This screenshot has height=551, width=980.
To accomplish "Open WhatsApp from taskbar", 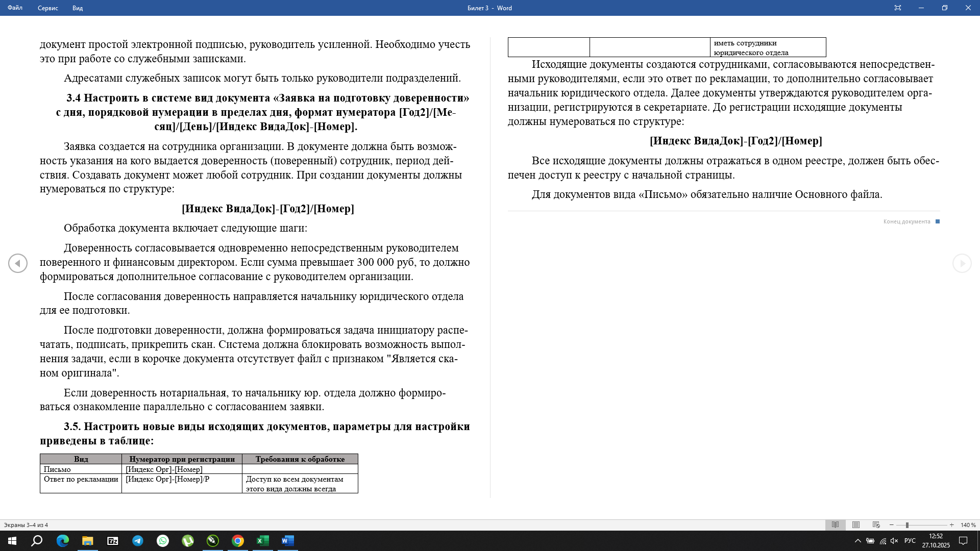I will pos(163,541).
